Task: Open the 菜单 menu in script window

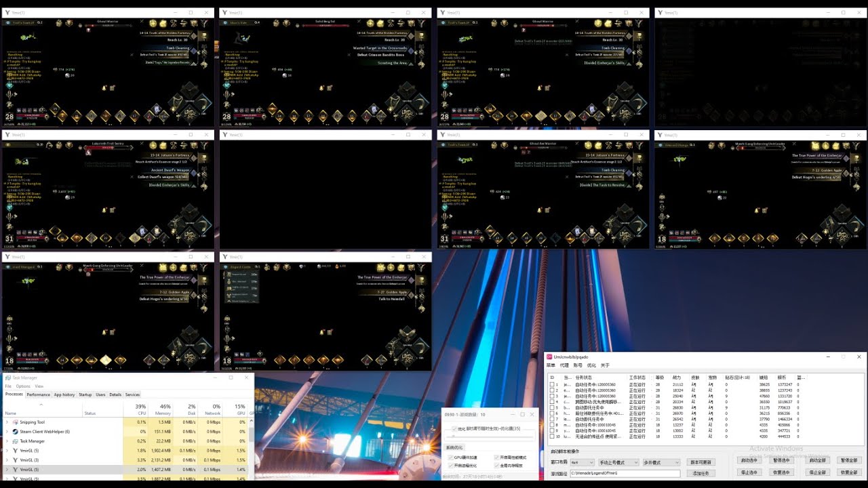Action: pos(551,365)
